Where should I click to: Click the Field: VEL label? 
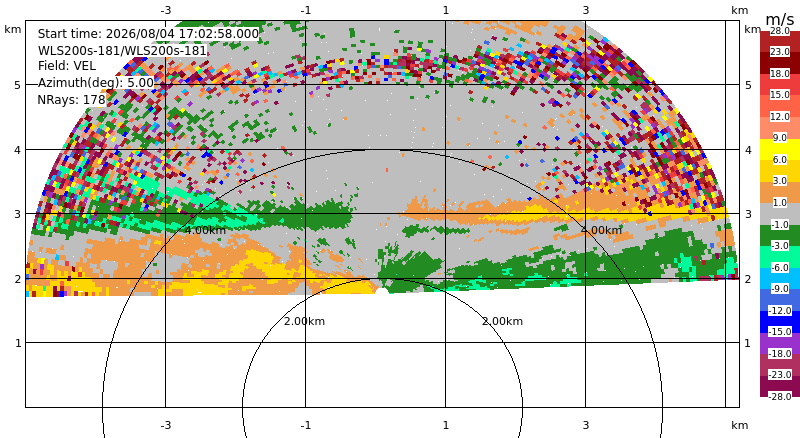tap(67, 66)
